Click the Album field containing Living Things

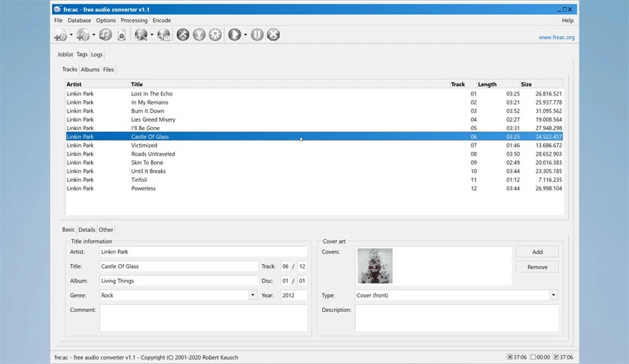pos(178,281)
